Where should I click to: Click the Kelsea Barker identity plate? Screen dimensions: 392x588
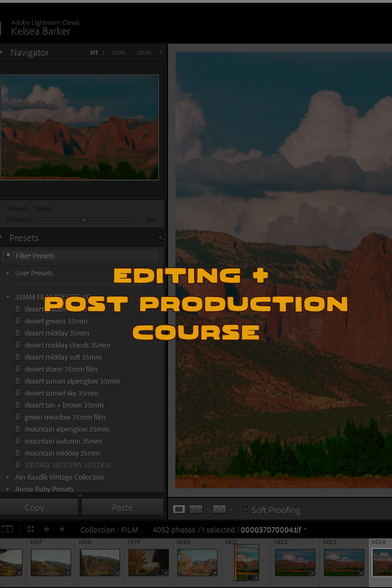coord(41,31)
